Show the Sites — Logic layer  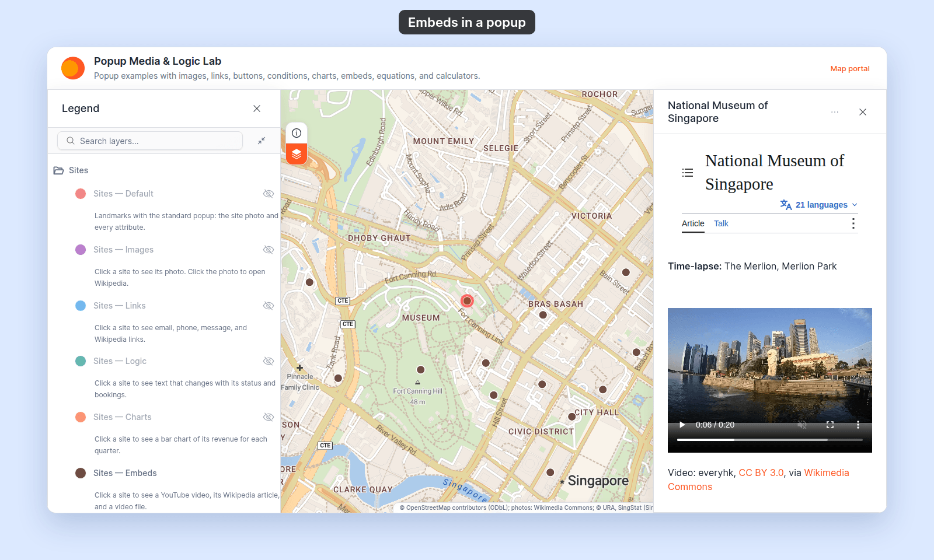tap(269, 361)
